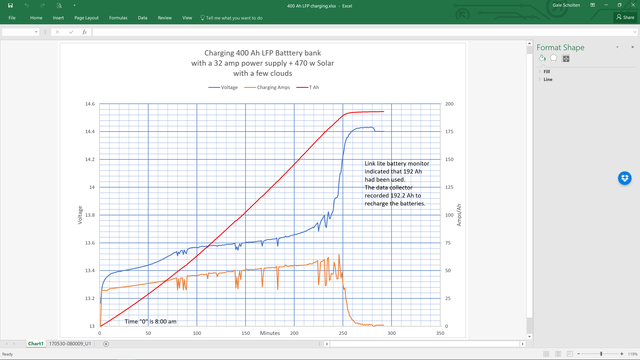Close the Format Shape pane

click(632, 47)
